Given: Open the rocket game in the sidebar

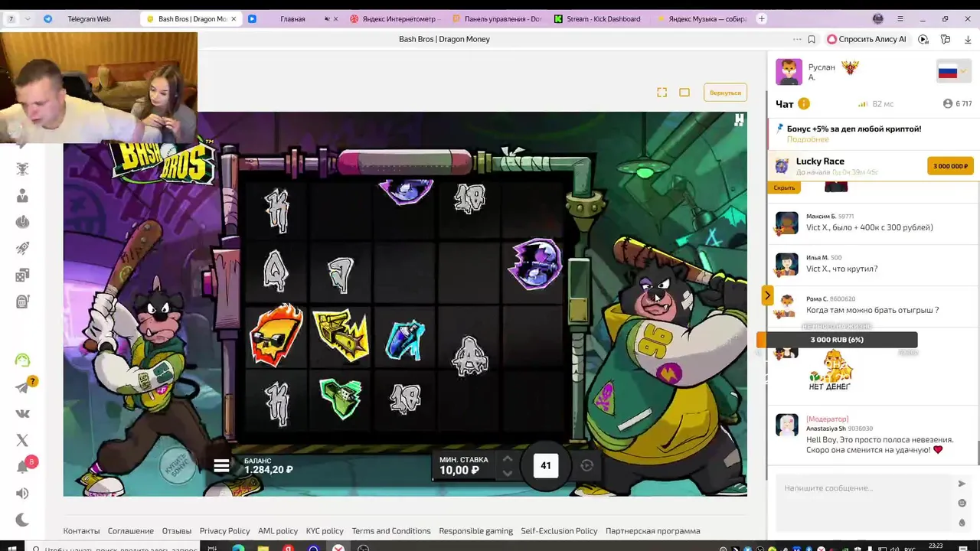Looking at the screenshot, I should [x=22, y=248].
